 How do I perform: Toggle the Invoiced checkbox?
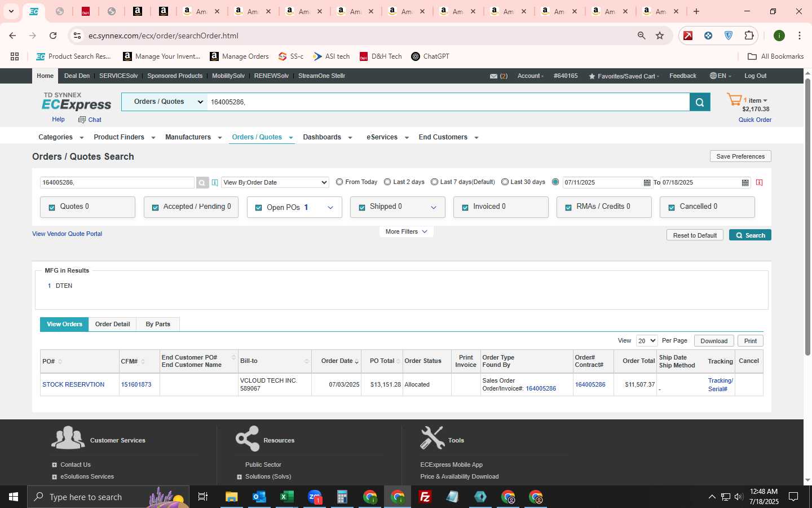(465, 207)
